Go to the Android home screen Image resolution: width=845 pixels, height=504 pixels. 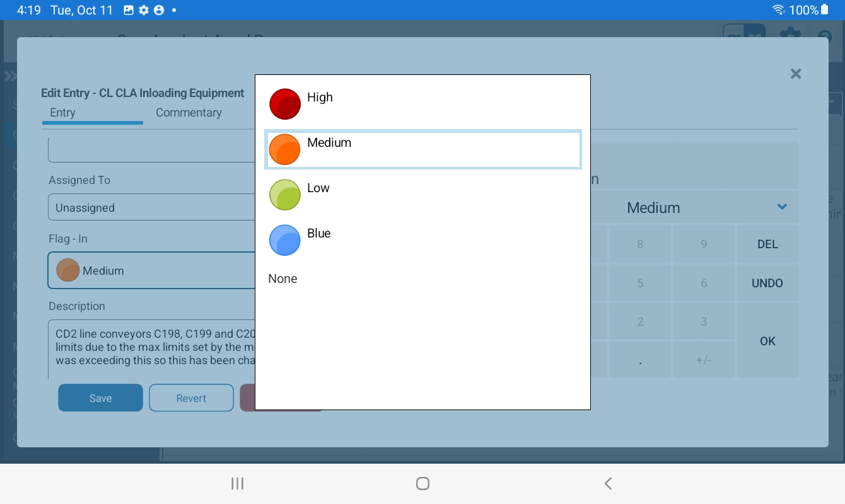click(x=422, y=483)
